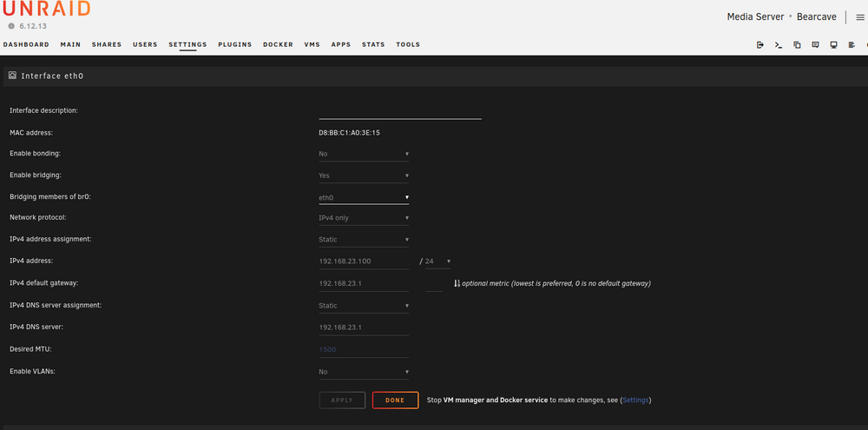Click the file manager copy icon
868x430 pixels.
(x=797, y=45)
